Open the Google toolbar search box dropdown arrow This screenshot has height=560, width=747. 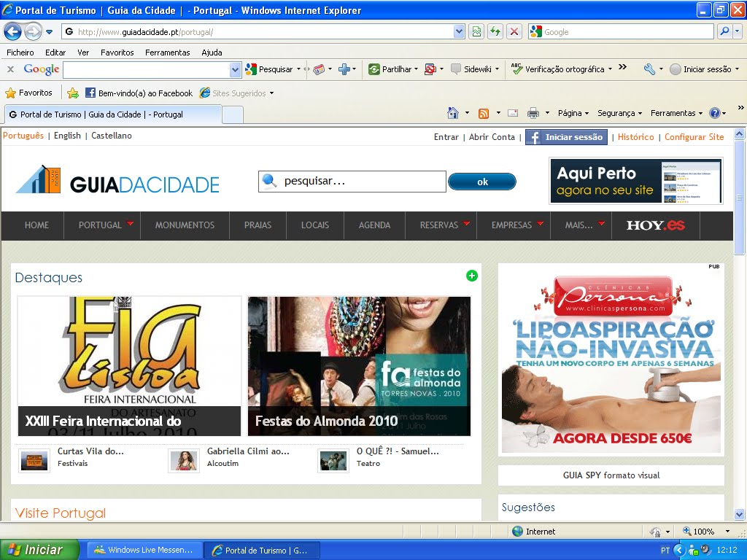(235, 69)
